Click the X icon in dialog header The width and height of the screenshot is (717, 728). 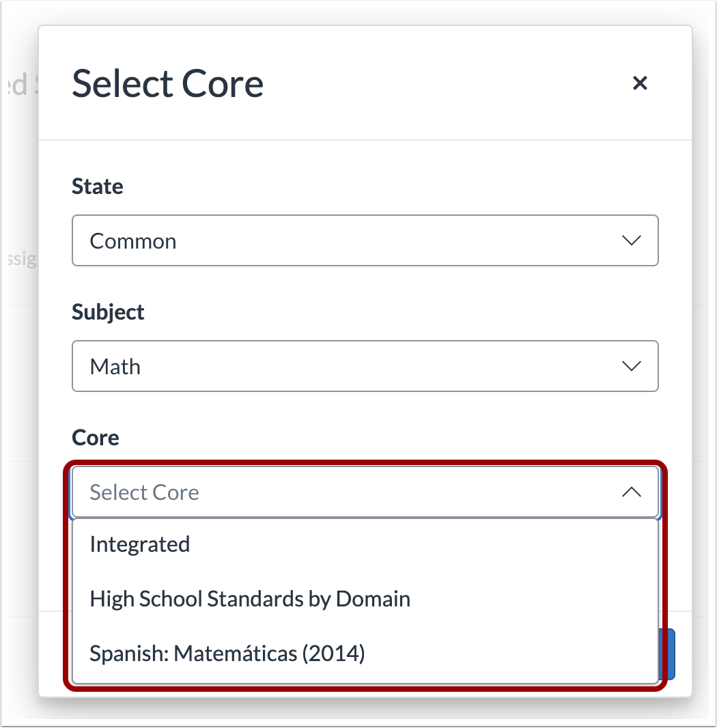coord(640,83)
